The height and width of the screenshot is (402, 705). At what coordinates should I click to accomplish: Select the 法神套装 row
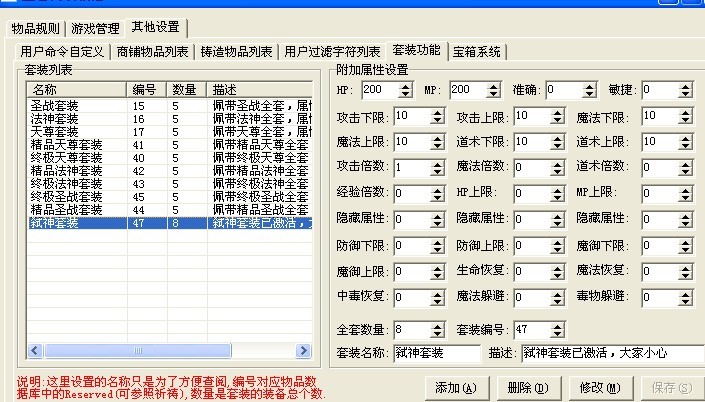(x=170, y=119)
